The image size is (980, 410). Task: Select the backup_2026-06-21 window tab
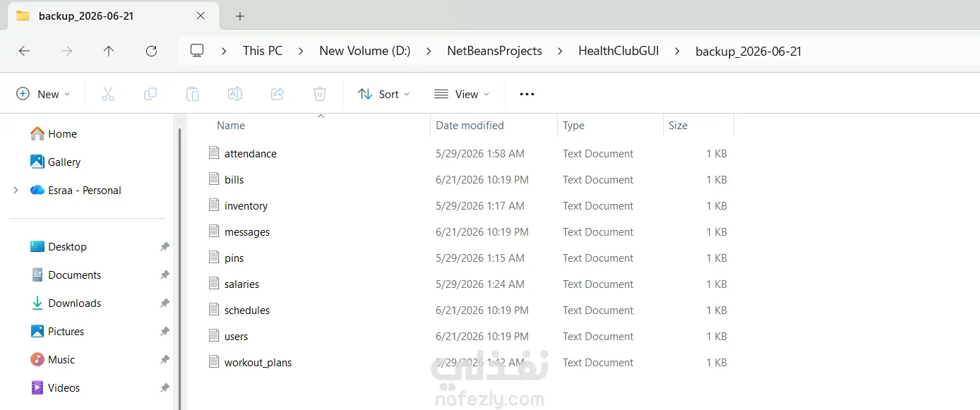[x=112, y=16]
